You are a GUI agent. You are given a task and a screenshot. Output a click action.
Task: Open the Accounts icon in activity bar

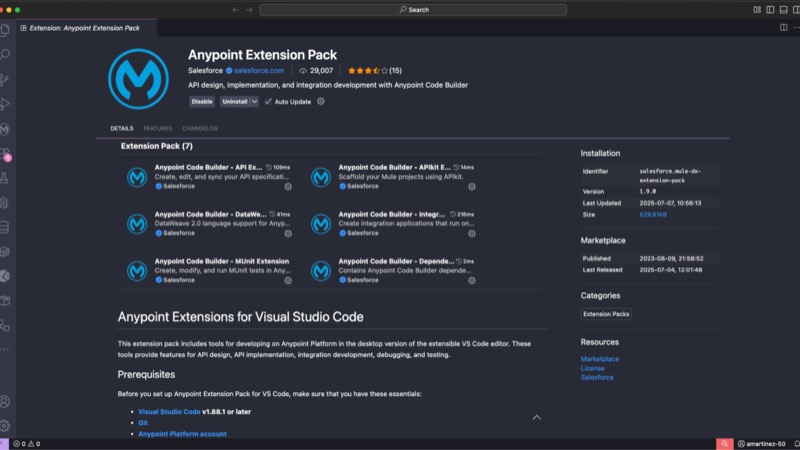pyautogui.click(x=5, y=402)
